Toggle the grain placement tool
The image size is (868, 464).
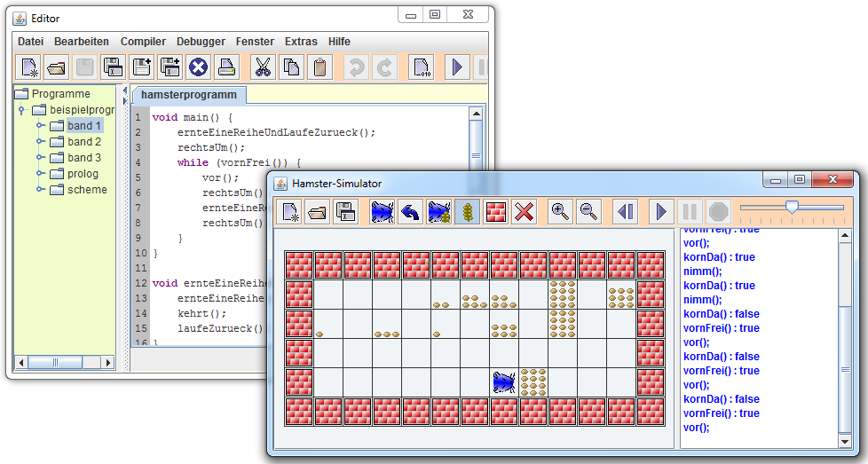click(x=467, y=211)
